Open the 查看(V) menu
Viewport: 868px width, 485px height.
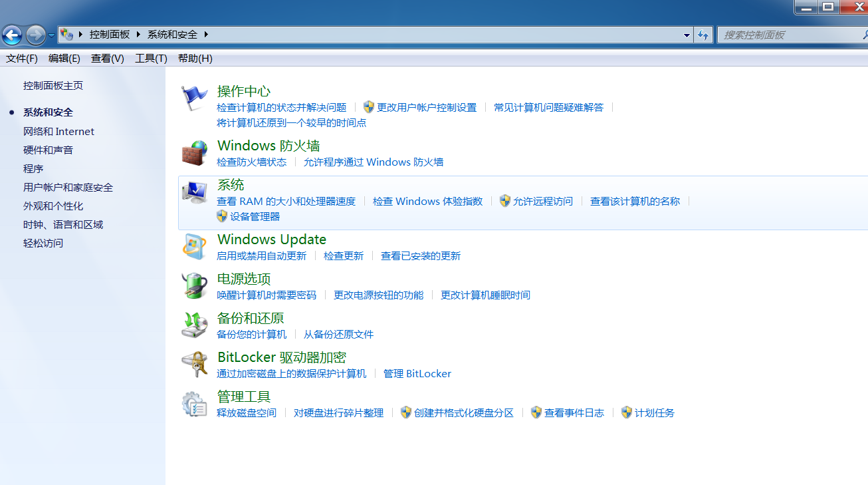(108, 59)
